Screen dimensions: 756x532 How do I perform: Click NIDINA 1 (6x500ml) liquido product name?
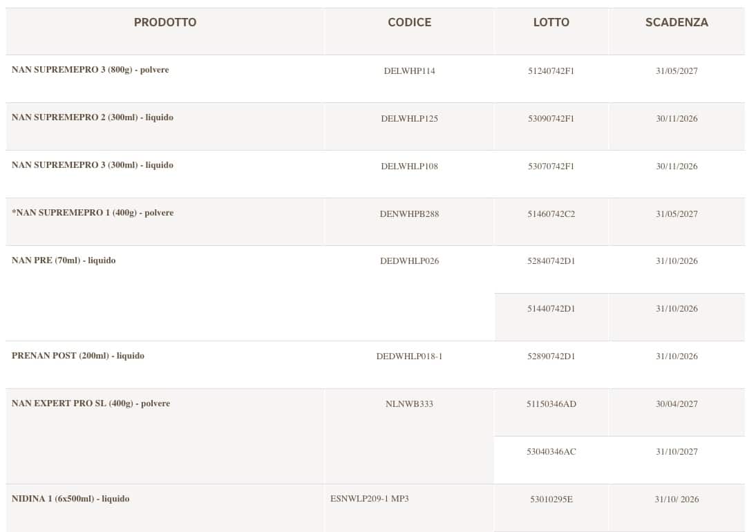pyautogui.click(x=70, y=499)
